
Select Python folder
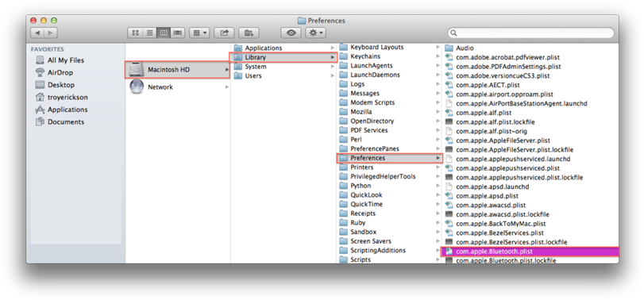click(x=389, y=186)
